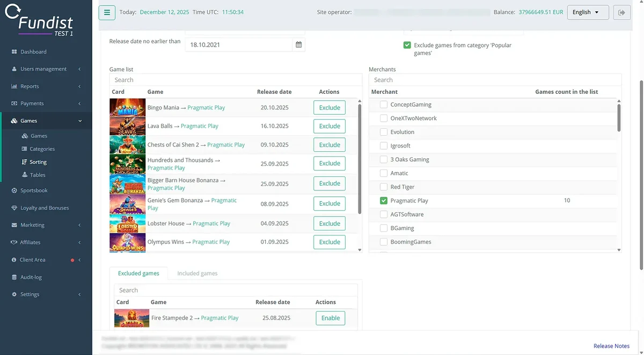644x355 pixels.
Task: Click the Categories submenu icon
Action: tap(25, 149)
